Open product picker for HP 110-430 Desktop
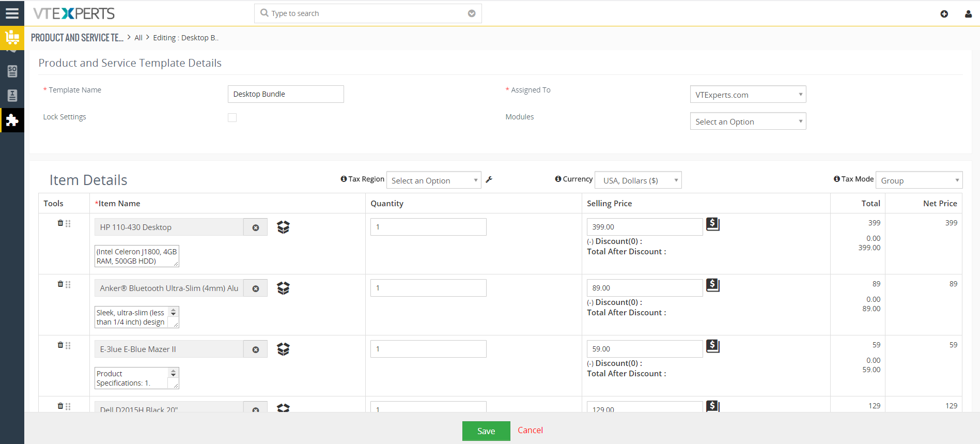The width and height of the screenshot is (980, 444). coord(283,227)
